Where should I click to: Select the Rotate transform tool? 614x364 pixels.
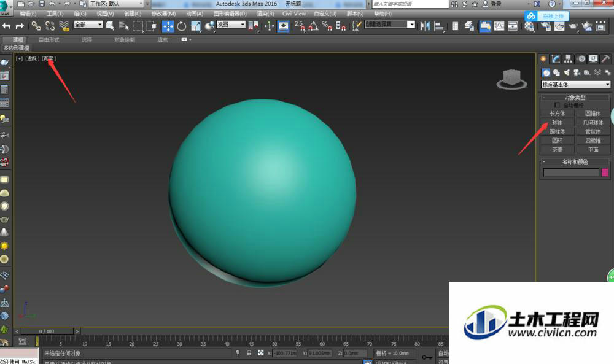coord(181,26)
